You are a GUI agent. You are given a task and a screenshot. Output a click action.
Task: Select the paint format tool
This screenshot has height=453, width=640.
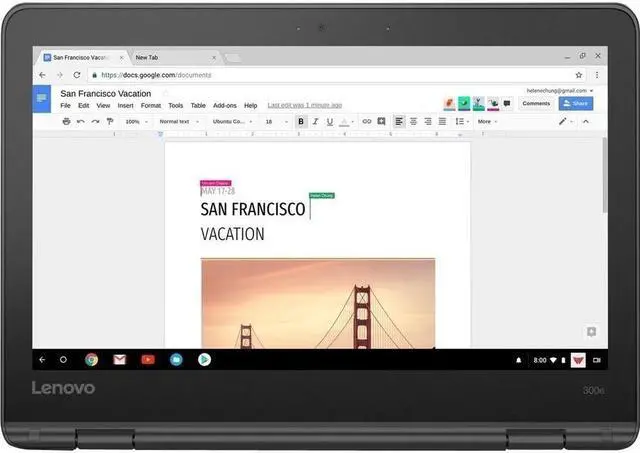[x=110, y=121]
